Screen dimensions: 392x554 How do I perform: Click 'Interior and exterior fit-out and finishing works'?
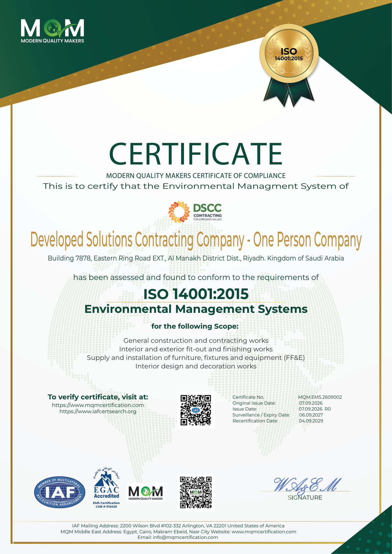coord(196,349)
